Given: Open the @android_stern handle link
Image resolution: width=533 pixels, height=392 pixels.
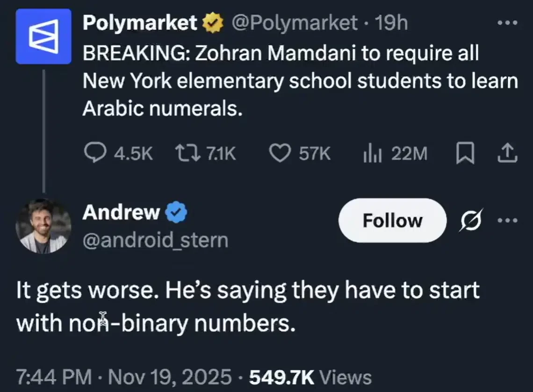Looking at the screenshot, I should click(x=155, y=240).
